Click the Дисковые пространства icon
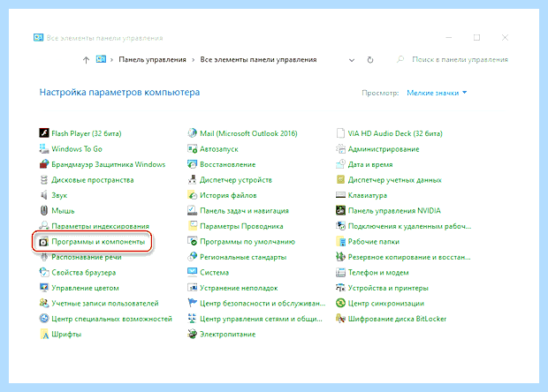The image size is (548, 392). (43, 180)
